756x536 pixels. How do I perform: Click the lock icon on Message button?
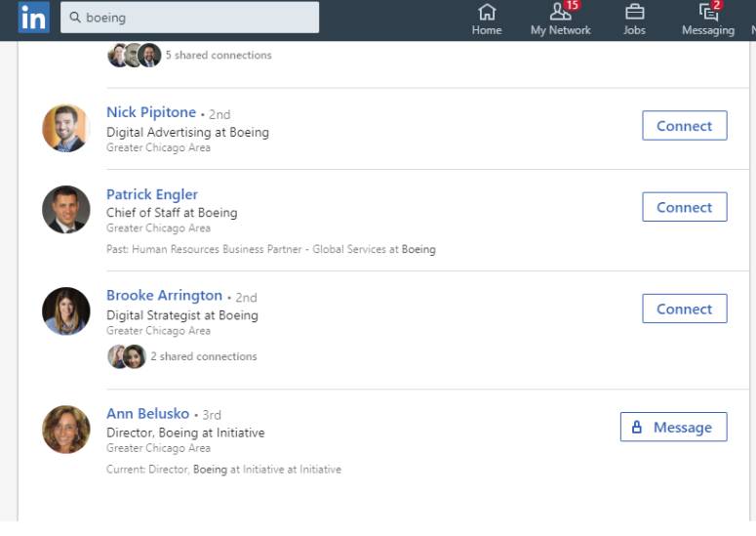[x=636, y=427]
